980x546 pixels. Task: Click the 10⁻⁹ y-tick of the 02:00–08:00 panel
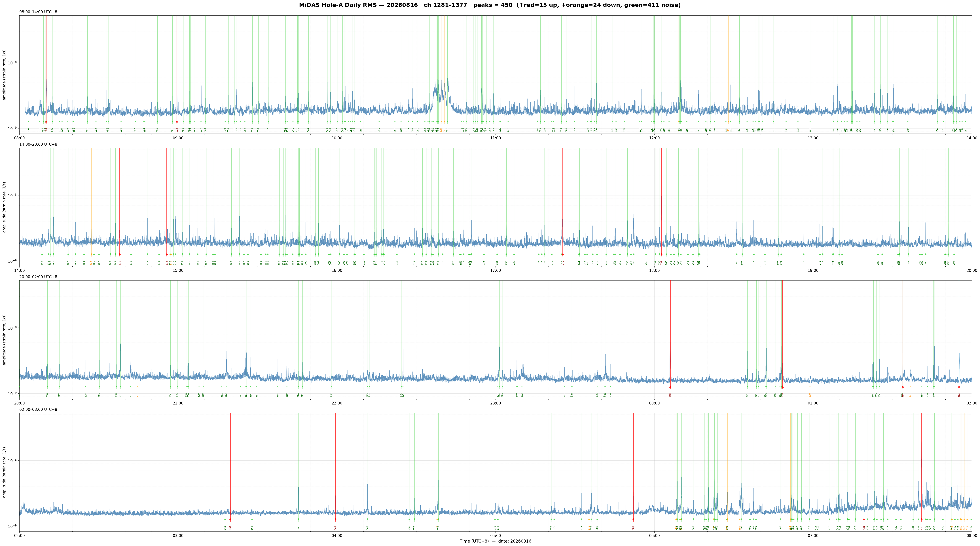click(x=12, y=526)
